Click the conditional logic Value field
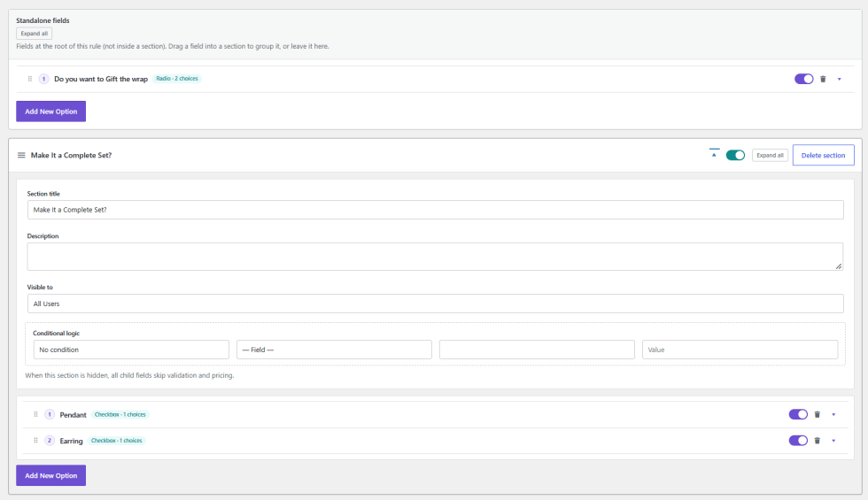The height and width of the screenshot is (500, 868). pyautogui.click(x=740, y=350)
